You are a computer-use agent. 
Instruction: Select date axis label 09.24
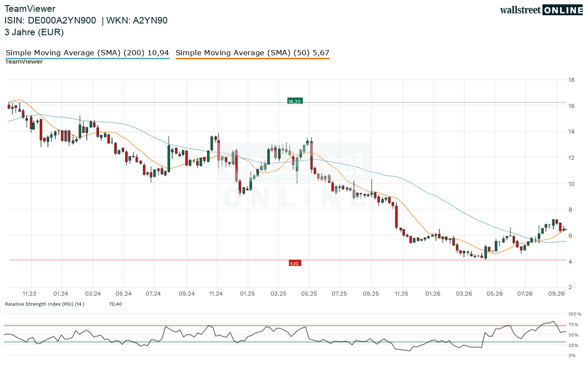pos(187,294)
